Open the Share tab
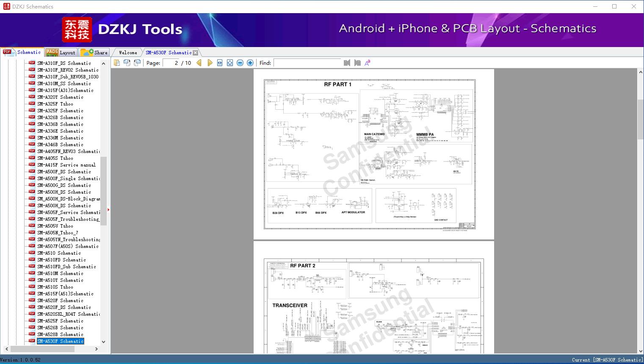644x364 pixels. (x=94, y=53)
